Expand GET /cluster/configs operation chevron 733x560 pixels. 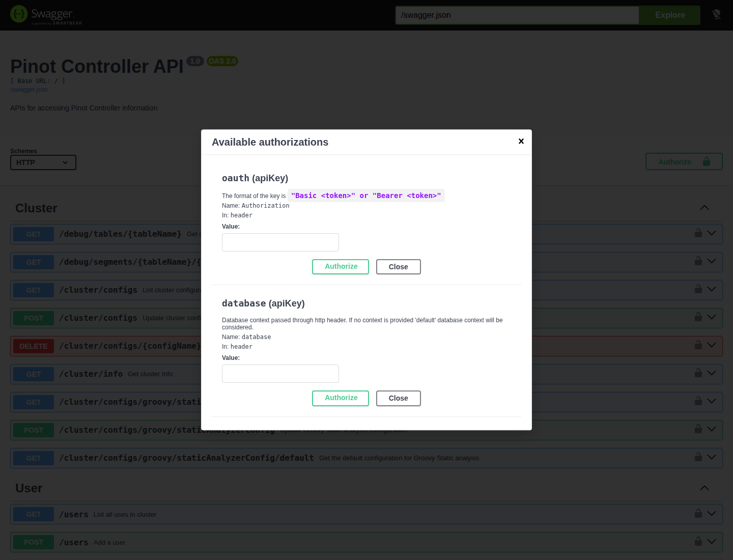click(712, 289)
